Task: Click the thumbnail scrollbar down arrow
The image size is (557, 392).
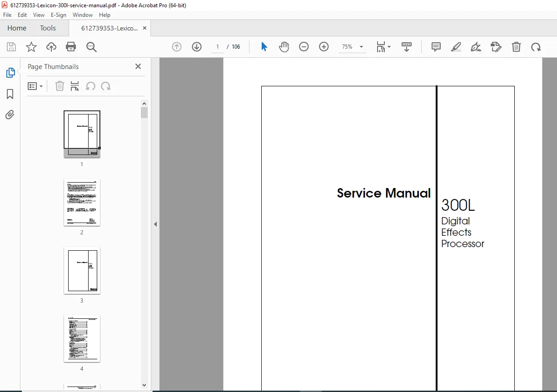Action: [144, 385]
